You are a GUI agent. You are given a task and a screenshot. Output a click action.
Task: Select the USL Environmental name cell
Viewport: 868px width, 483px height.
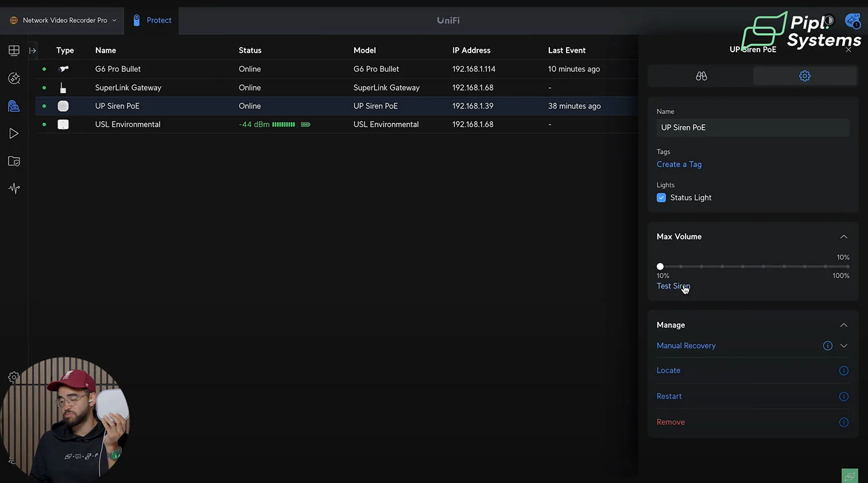click(127, 124)
